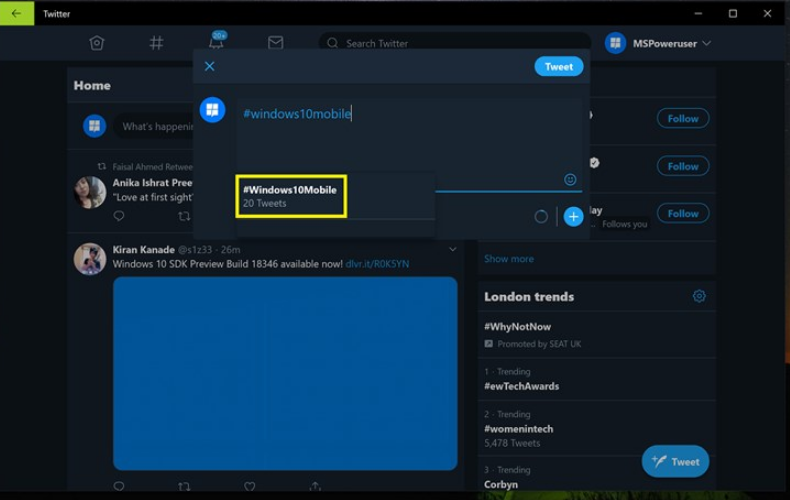This screenshot has height=500, width=790.
Task: Retweet the Anika Ishrat tweet
Action: pyautogui.click(x=184, y=216)
